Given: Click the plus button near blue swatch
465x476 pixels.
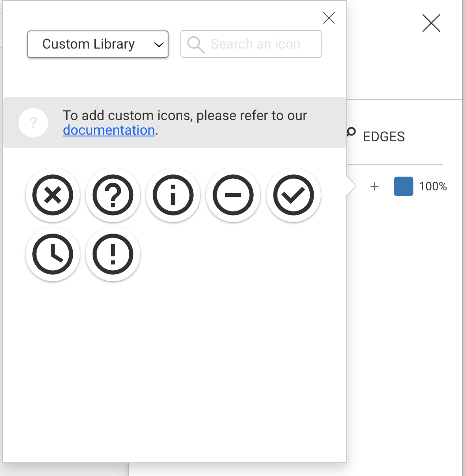Looking at the screenshot, I should 375,186.
